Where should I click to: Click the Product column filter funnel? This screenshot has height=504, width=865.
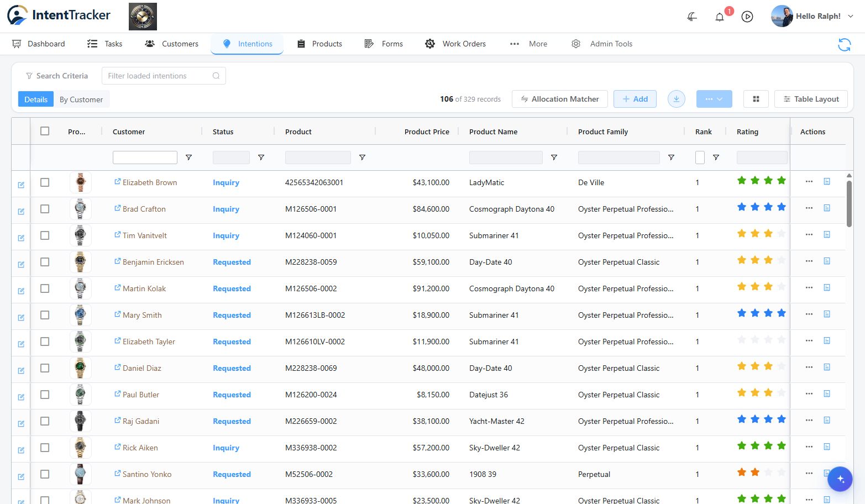pos(362,158)
